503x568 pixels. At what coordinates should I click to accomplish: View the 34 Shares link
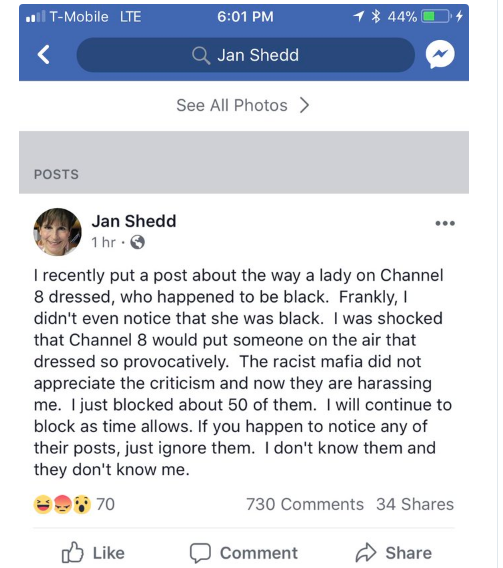(x=415, y=504)
